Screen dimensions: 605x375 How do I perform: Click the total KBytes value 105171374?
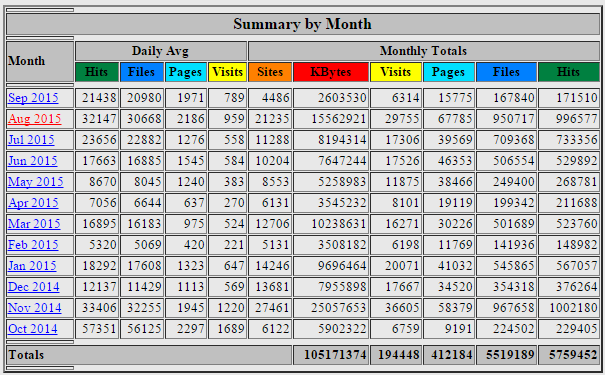(331, 355)
